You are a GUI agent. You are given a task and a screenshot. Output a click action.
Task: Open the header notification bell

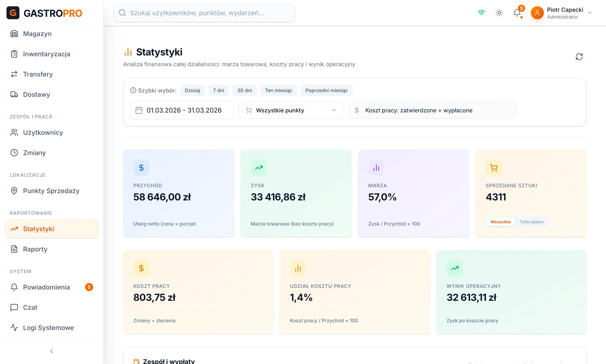pos(517,13)
